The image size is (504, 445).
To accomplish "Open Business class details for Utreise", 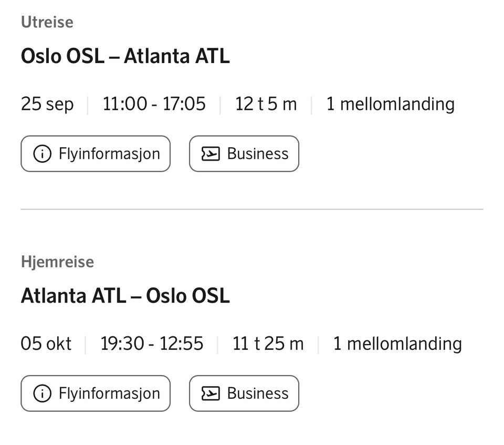I will click(x=244, y=153).
